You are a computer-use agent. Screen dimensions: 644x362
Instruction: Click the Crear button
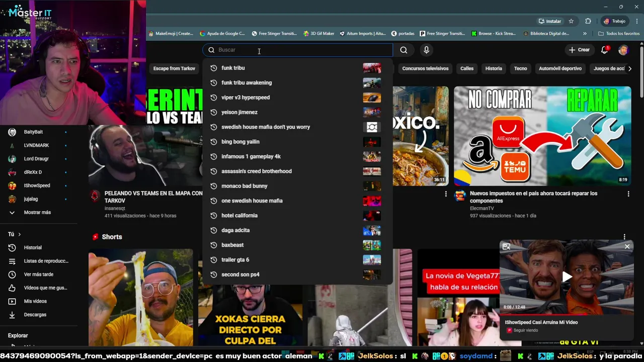tap(579, 50)
